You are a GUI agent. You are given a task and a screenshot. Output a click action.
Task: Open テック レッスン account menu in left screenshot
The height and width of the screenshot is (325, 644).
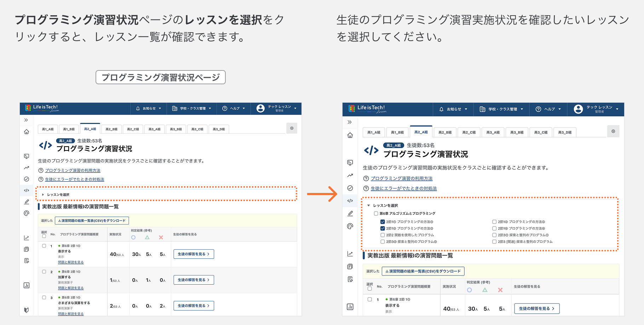tap(276, 108)
